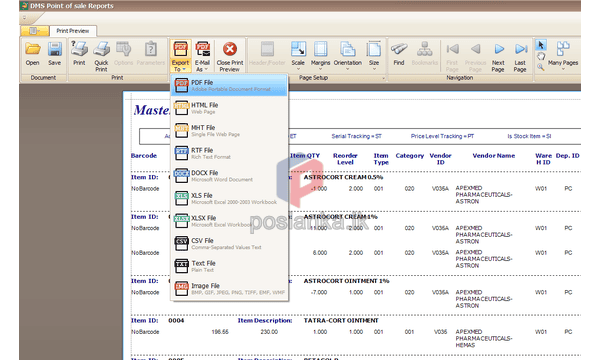Viewport: 600px width, 360px height.
Task: Click Close Print Preview button
Action: (230, 56)
